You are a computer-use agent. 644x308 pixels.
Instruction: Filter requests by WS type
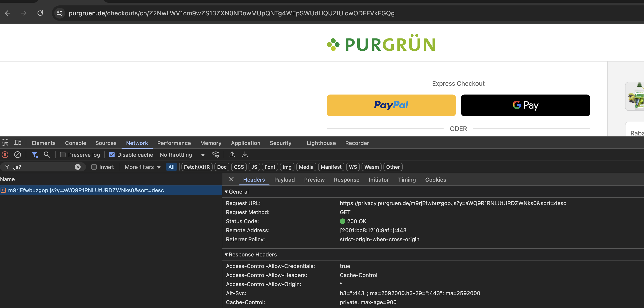353,167
